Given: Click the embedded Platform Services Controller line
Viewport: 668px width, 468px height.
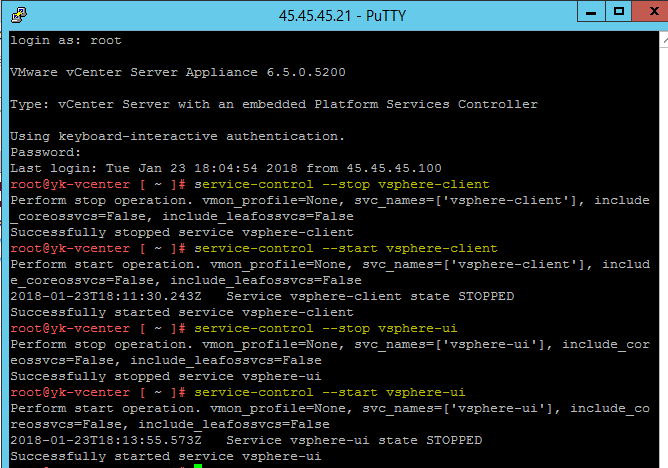Looking at the screenshot, I should 273,104.
